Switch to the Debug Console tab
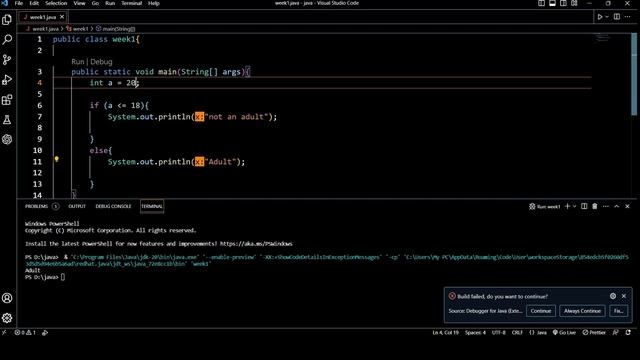 [113, 206]
